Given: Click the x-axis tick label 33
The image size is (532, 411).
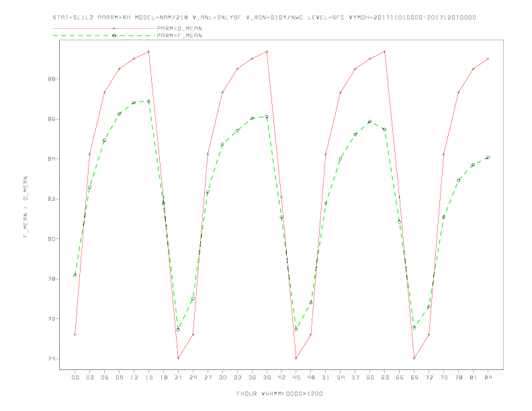Looking at the screenshot, I should (x=237, y=377).
